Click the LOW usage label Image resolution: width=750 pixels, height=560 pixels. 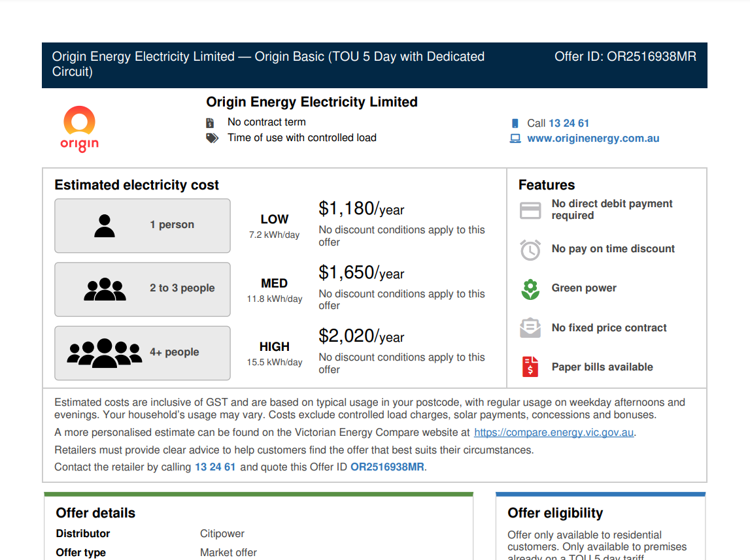tap(274, 220)
